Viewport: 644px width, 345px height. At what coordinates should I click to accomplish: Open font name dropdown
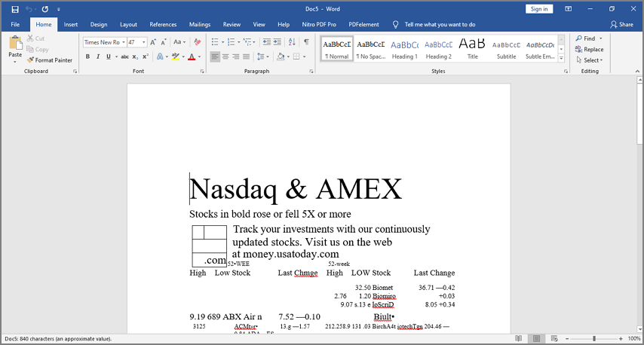click(123, 42)
